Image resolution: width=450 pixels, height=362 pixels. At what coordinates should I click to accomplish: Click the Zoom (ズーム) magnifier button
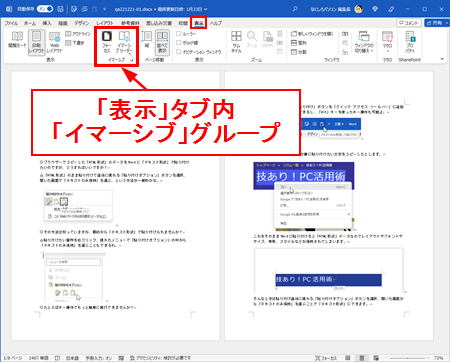252,40
